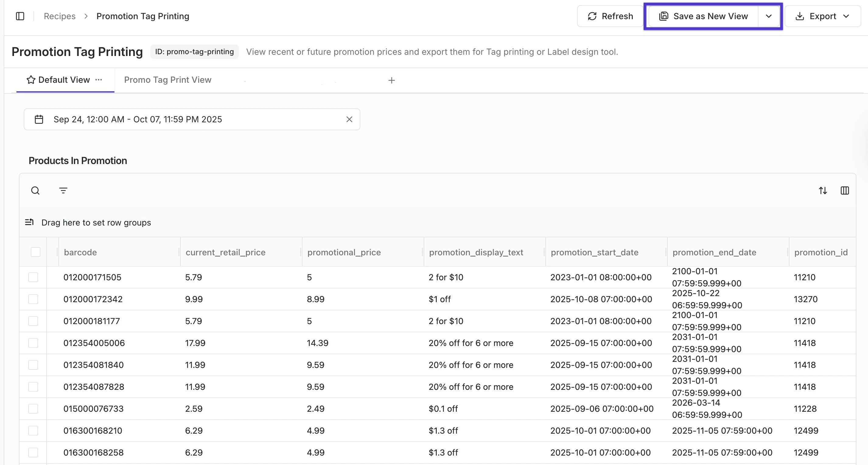
Task: Click the Refresh button
Action: pyautogui.click(x=610, y=16)
